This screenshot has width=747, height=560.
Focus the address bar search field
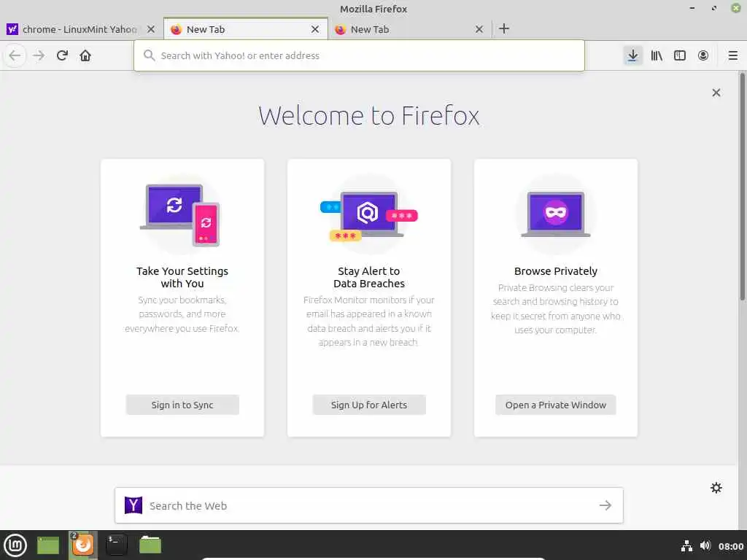click(x=359, y=55)
